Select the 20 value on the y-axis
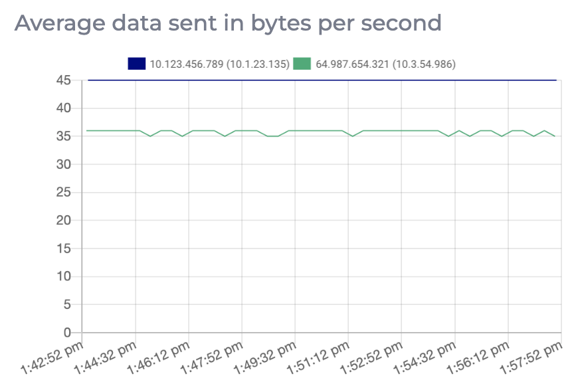 63,221
